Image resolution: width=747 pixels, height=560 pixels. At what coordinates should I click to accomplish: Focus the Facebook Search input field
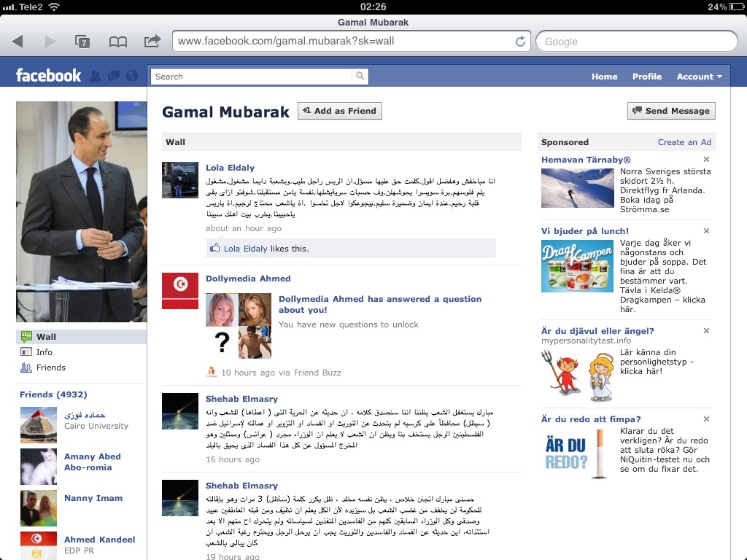tap(252, 76)
